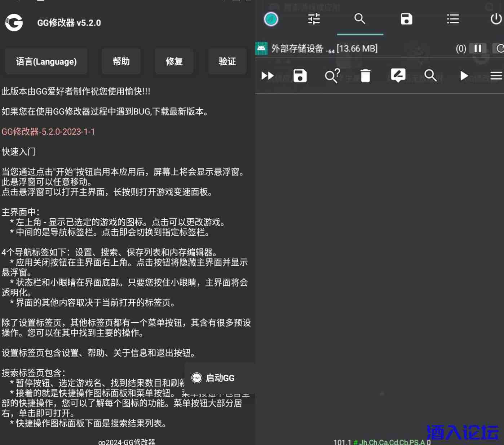Open the Saved list tab
The height and width of the screenshot is (445, 504).
pyautogui.click(x=406, y=19)
